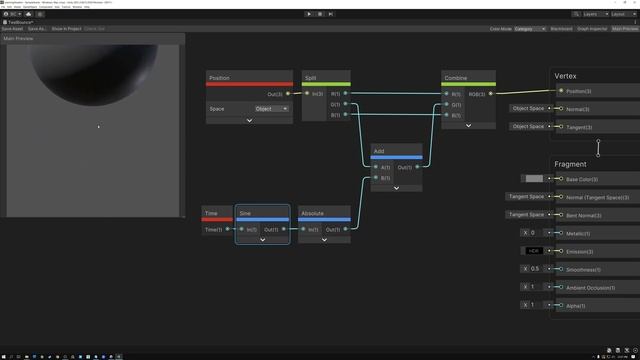Open the Space dropdown set to Object
This screenshot has width=640, height=360.
click(271, 109)
